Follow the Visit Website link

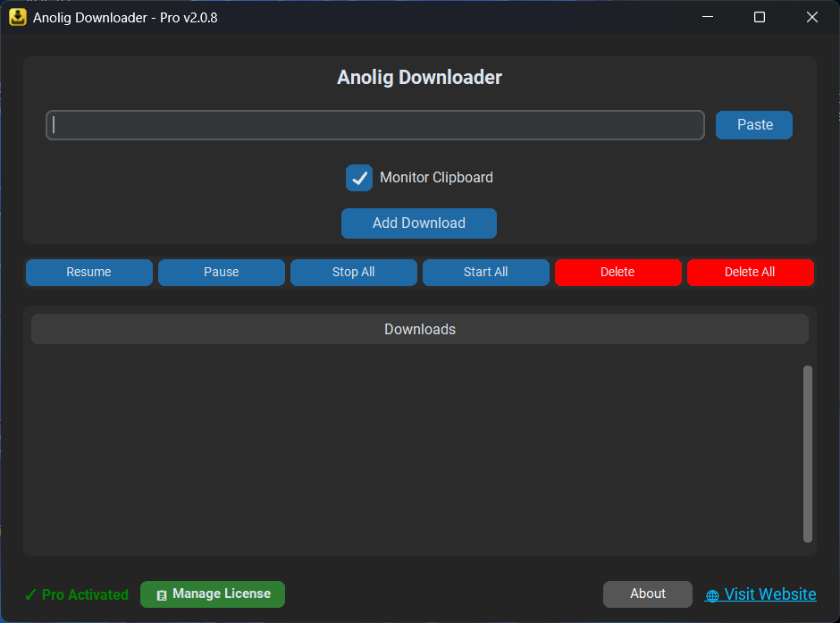769,594
